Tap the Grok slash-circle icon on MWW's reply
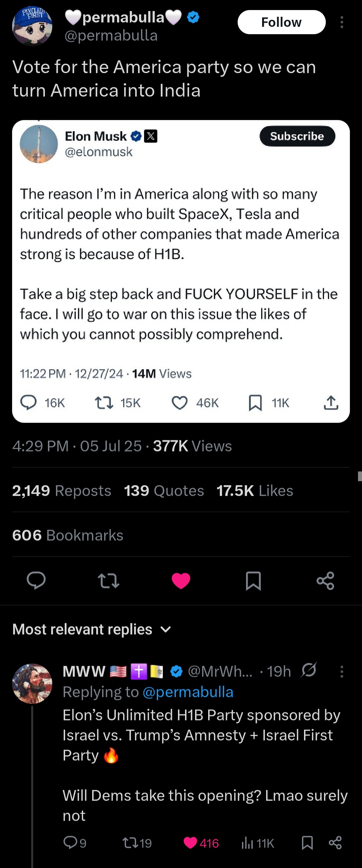 click(309, 670)
